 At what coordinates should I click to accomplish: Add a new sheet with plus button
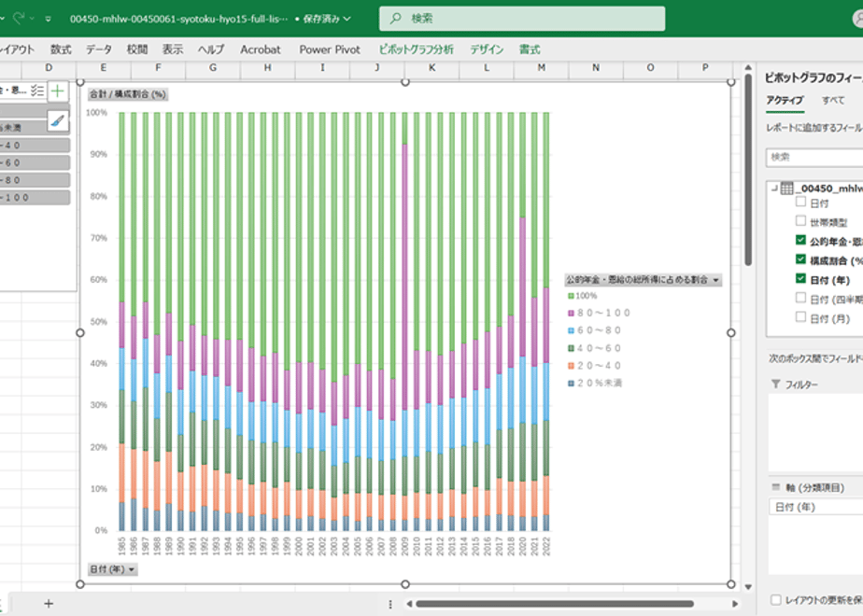click(49, 603)
